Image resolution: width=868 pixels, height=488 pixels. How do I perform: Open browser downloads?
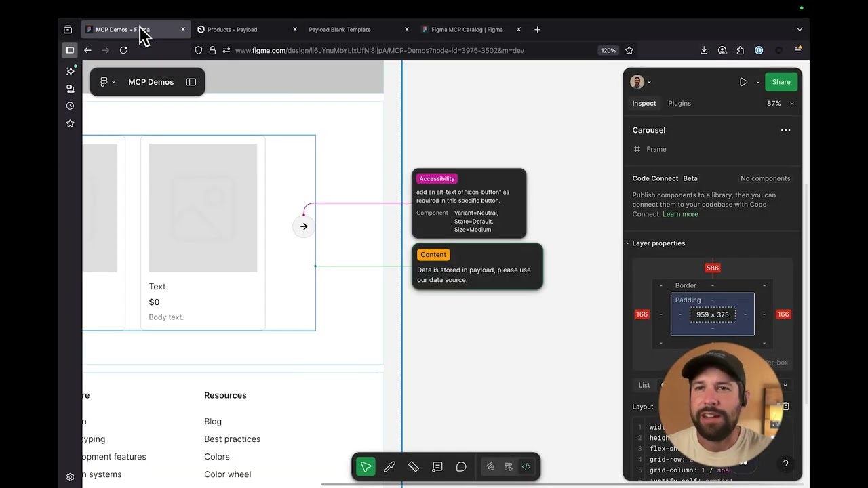pos(704,50)
